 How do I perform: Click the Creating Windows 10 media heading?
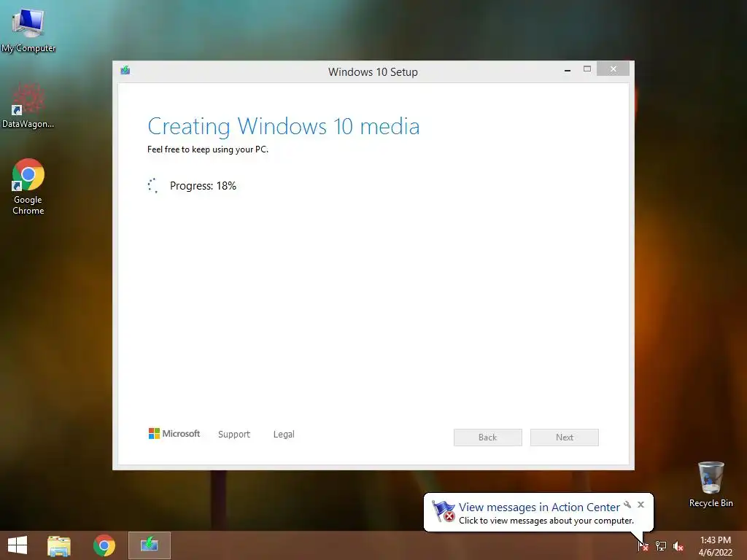(x=284, y=127)
